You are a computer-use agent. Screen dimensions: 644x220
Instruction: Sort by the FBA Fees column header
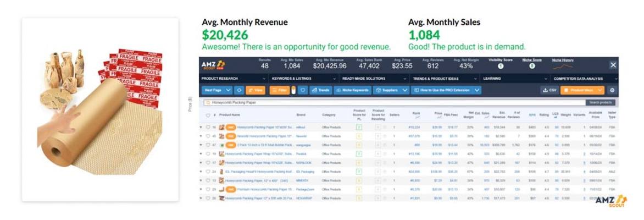pyautogui.click(x=452, y=115)
